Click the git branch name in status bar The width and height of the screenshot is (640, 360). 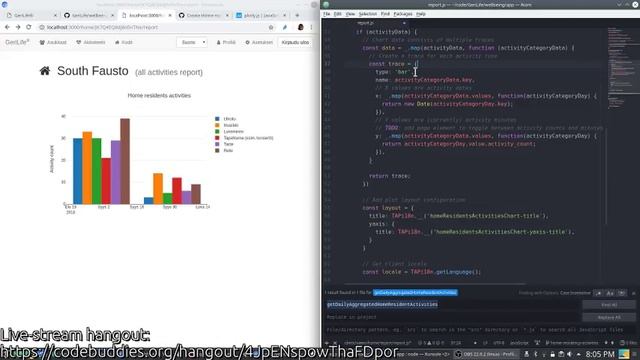click(571, 343)
